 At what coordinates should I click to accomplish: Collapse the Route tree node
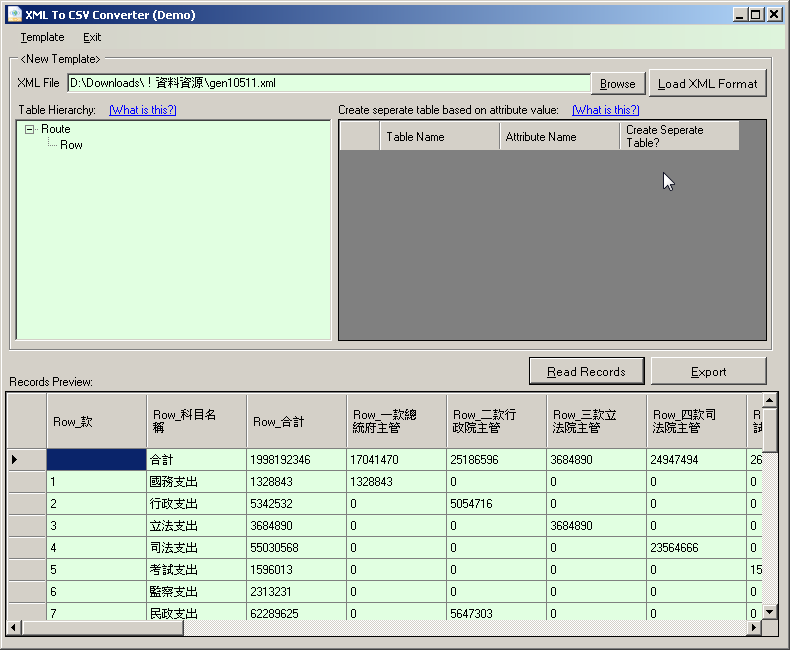click(29, 129)
